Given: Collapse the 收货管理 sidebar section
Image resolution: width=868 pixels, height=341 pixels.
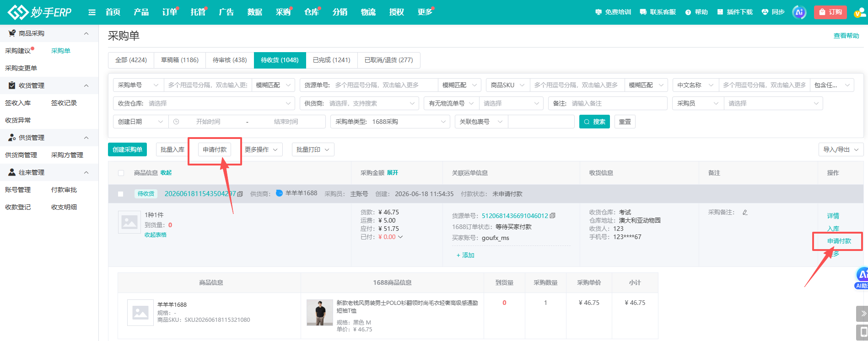Looking at the screenshot, I should [x=86, y=85].
